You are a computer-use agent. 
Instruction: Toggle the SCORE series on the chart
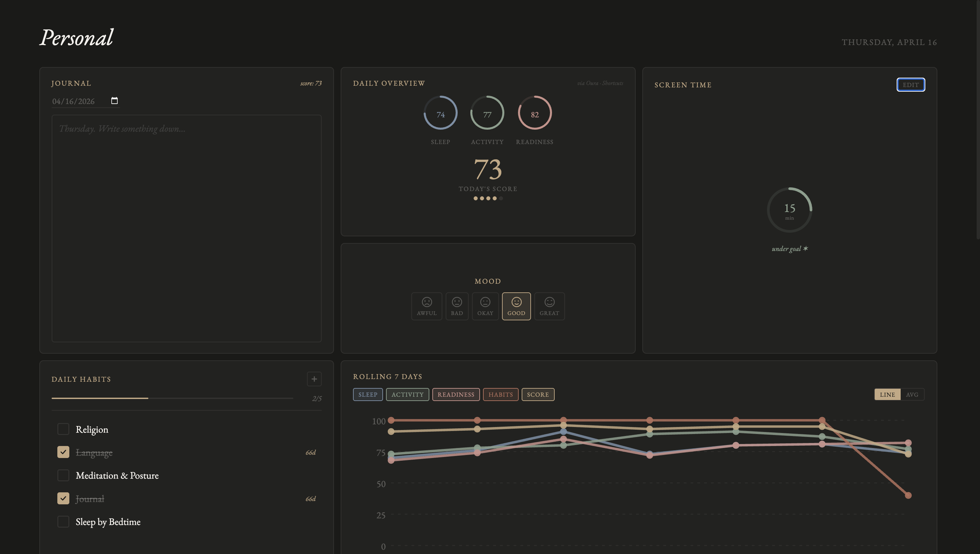point(538,394)
